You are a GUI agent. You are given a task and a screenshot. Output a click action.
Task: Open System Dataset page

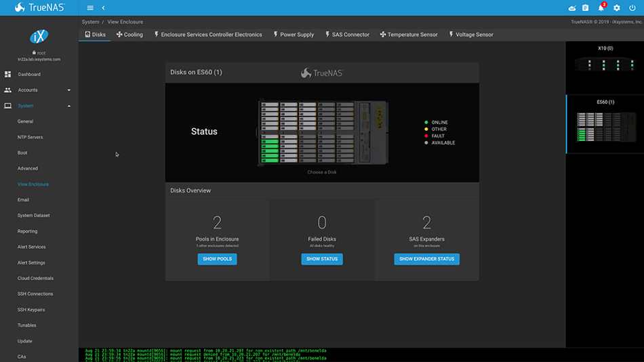coord(34,216)
